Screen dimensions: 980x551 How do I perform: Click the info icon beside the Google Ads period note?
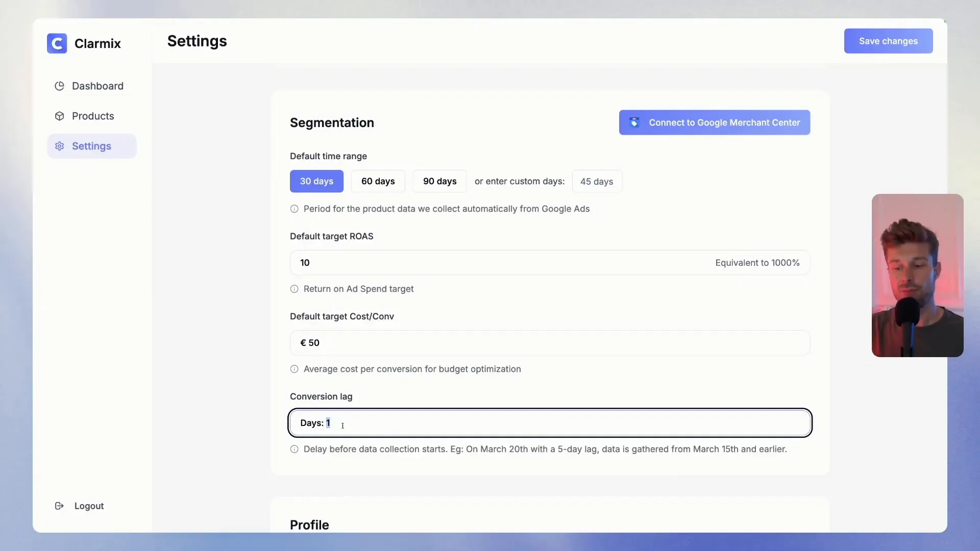point(294,209)
